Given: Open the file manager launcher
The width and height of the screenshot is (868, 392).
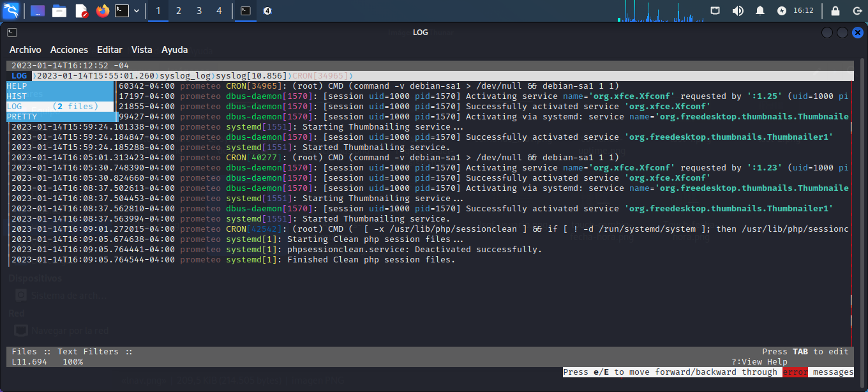Looking at the screenshot, I should pos(59,11).
